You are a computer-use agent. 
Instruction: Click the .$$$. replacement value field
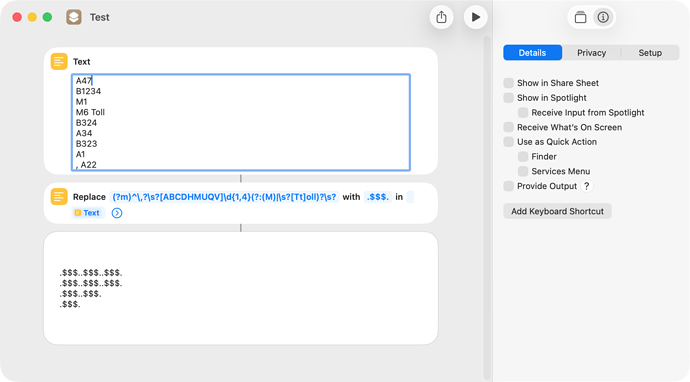point(378,197)
